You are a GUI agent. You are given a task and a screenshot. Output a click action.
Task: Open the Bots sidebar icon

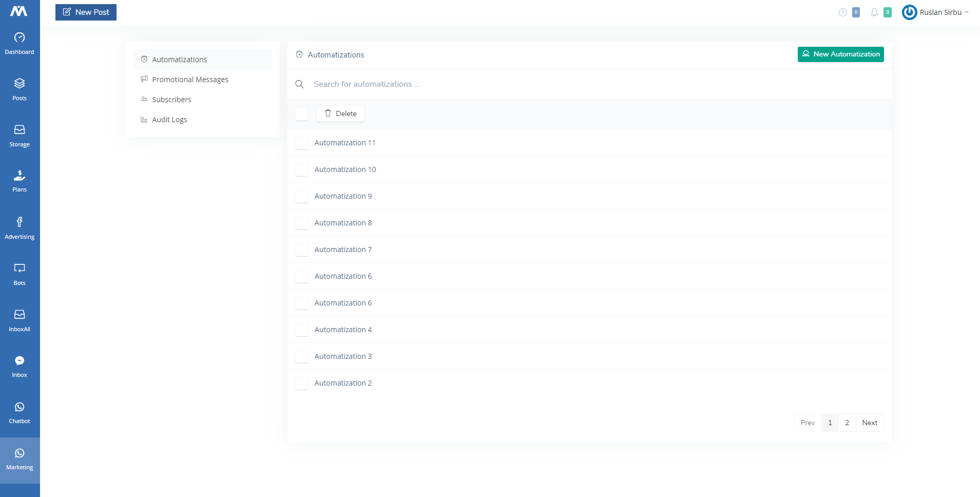tap(20, 269)
